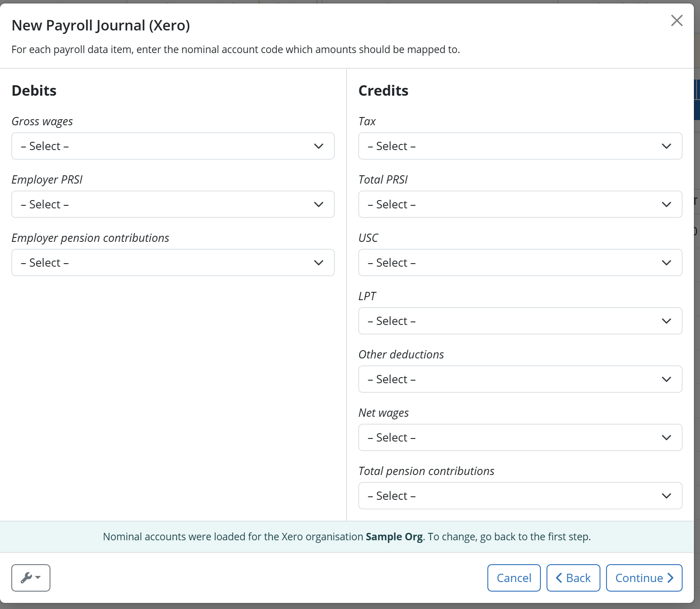The image size is (700, 609).
Task: Click the chevron on the Tax select
Action: (x=667, y=146)
